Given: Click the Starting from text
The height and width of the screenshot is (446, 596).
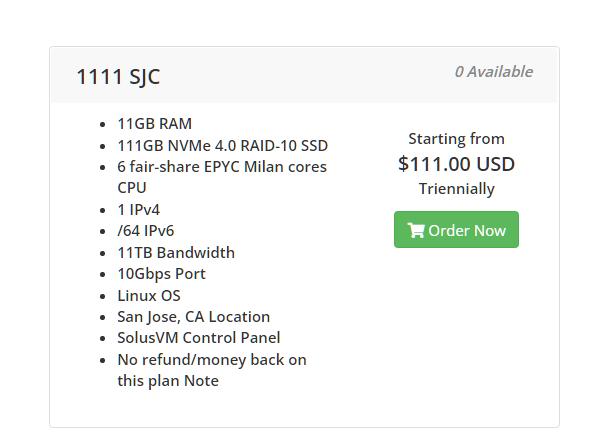Looking at the screenshot, I should (456, 139).
